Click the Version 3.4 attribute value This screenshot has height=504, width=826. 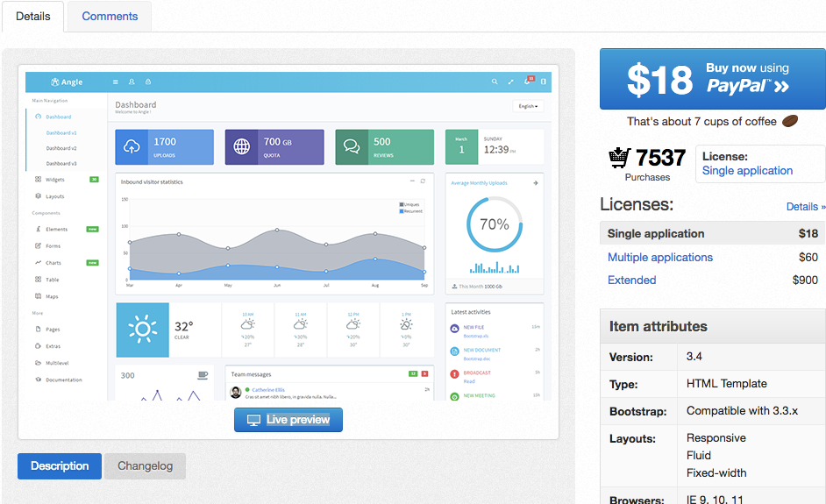pos(694,357)
